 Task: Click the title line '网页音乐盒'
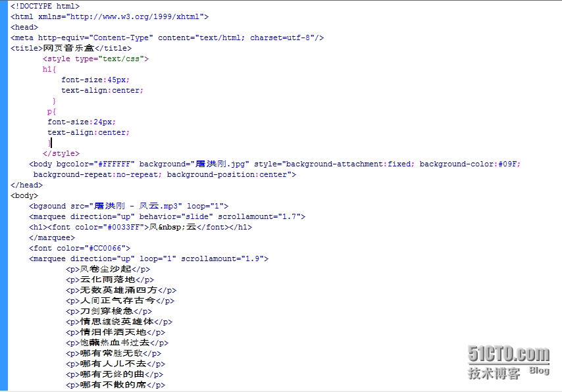tap(71, 48)
